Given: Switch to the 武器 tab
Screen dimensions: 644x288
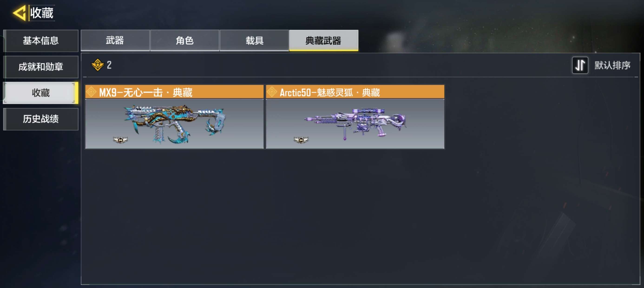Looking at the screenshot, I should click(115, 40).
